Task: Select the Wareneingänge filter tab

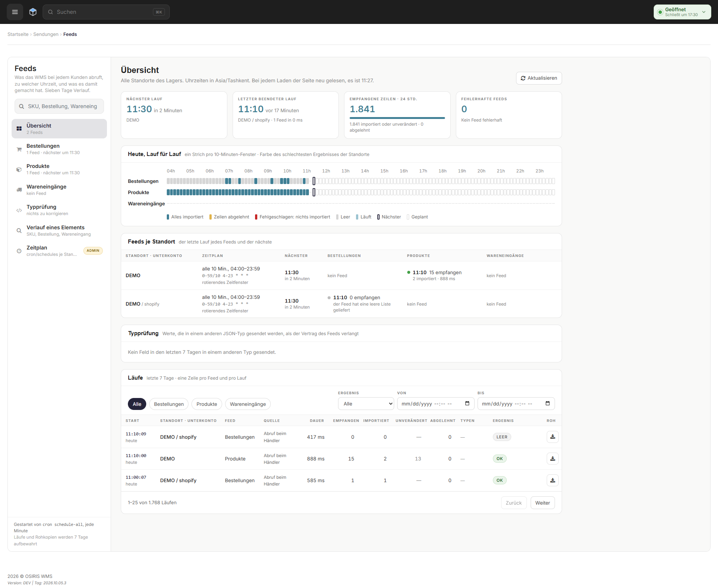Action: 248,404
